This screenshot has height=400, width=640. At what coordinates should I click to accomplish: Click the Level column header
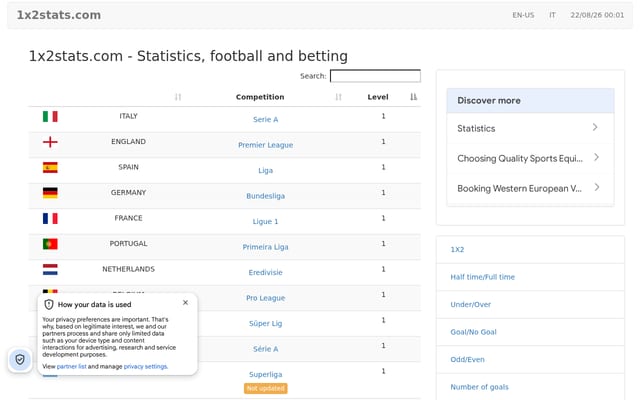tap(378, 97)
